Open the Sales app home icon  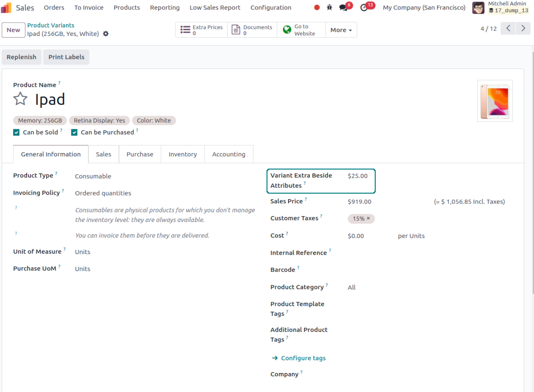[x=6, y=8]
